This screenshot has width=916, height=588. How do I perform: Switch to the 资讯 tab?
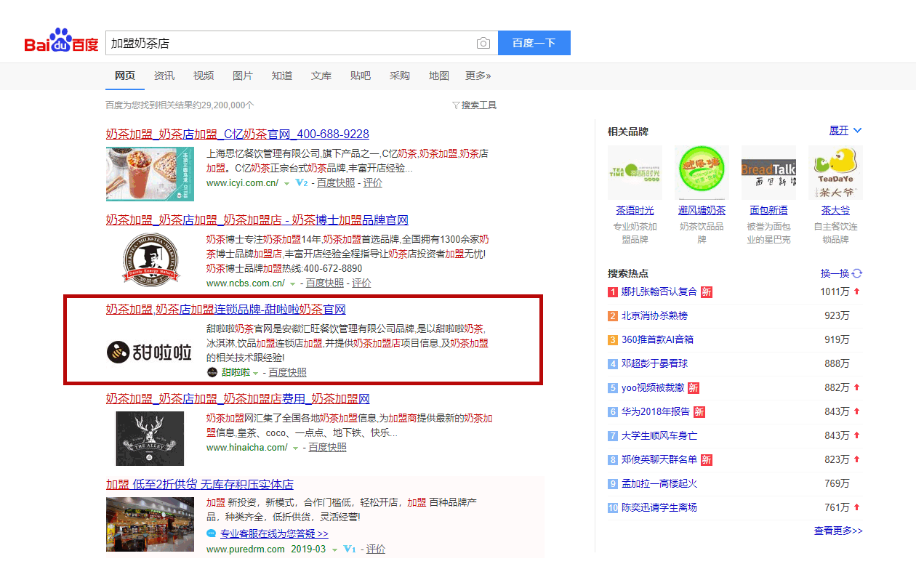pyautogui.click(x=164, y=76)
